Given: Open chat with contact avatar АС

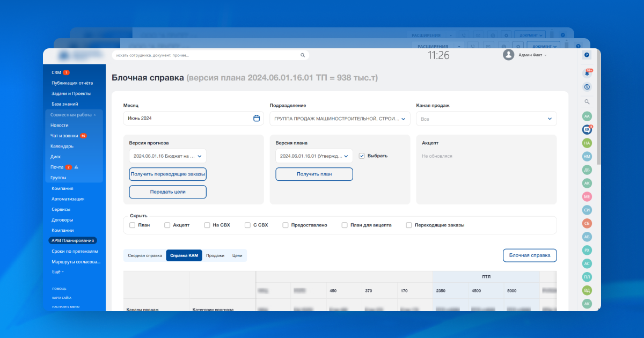Looking at the screenshot, I should pos(587,263).
